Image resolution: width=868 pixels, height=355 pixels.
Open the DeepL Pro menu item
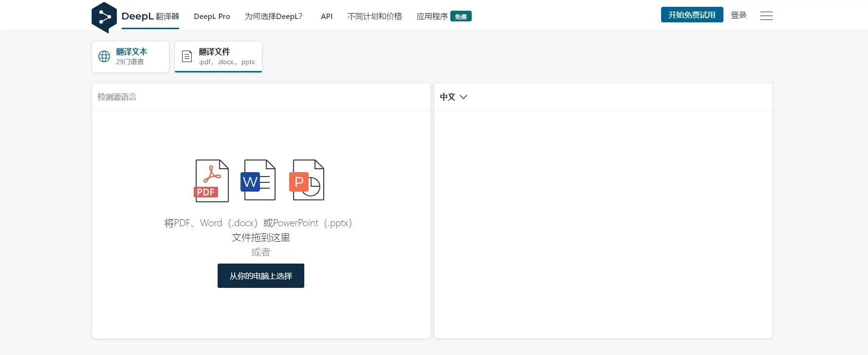(x=212, y=17)
